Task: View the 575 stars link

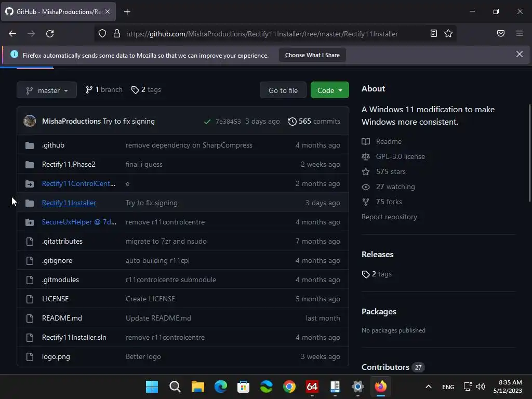Action: tap(391, 171)
